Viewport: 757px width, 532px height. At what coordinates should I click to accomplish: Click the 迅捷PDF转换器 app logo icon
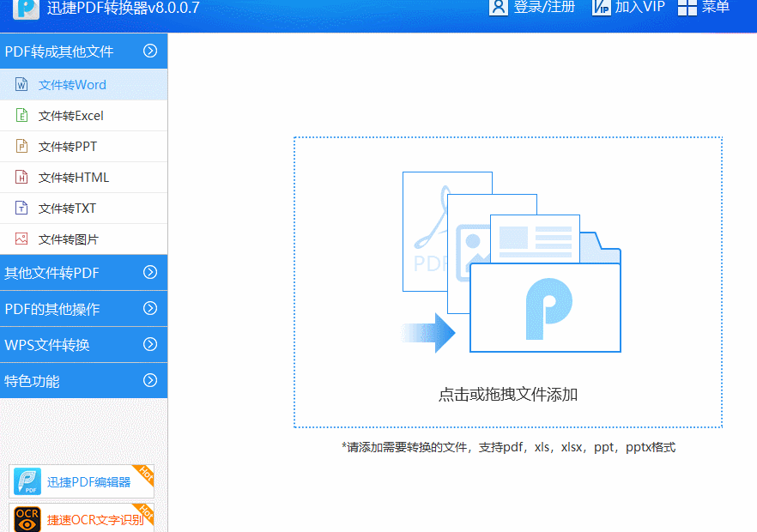tap(26, 9)
